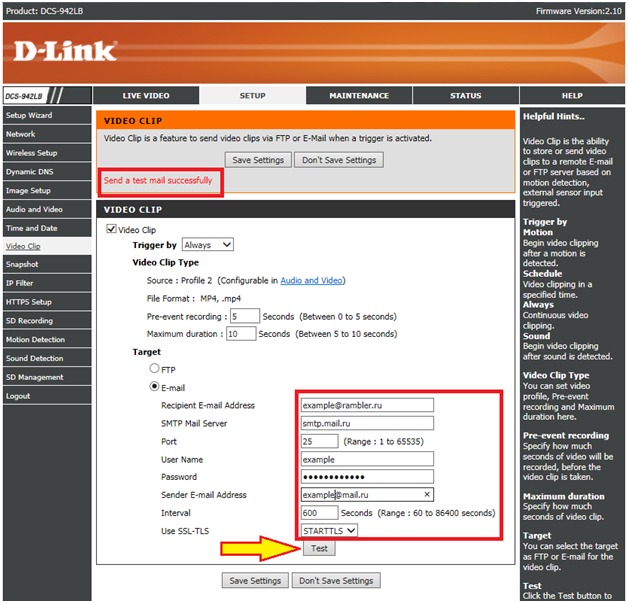This screenshot has height=603, width=628.
Task: Select the E-mail target radio button
Action: pyautogui.click(x=154, y=387)
